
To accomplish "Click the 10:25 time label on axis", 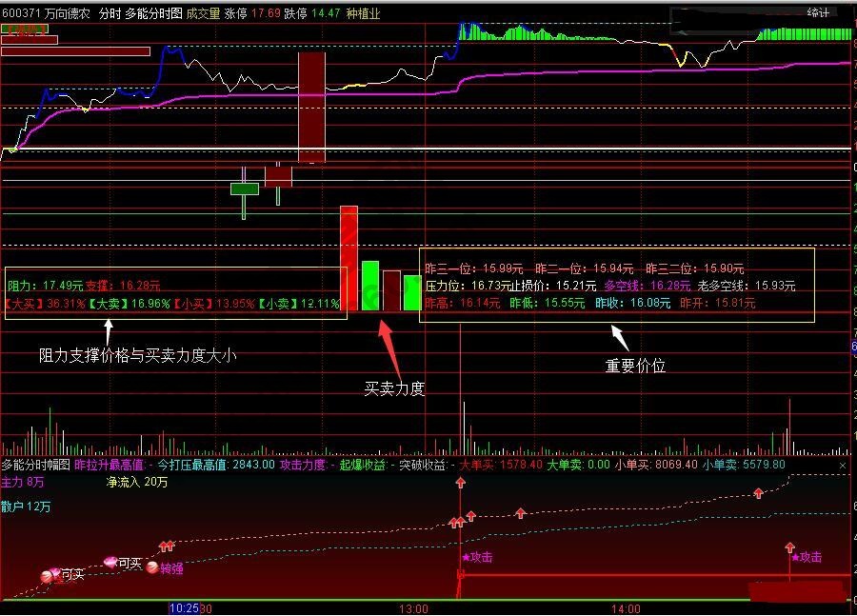I will (x=184, y=608).
